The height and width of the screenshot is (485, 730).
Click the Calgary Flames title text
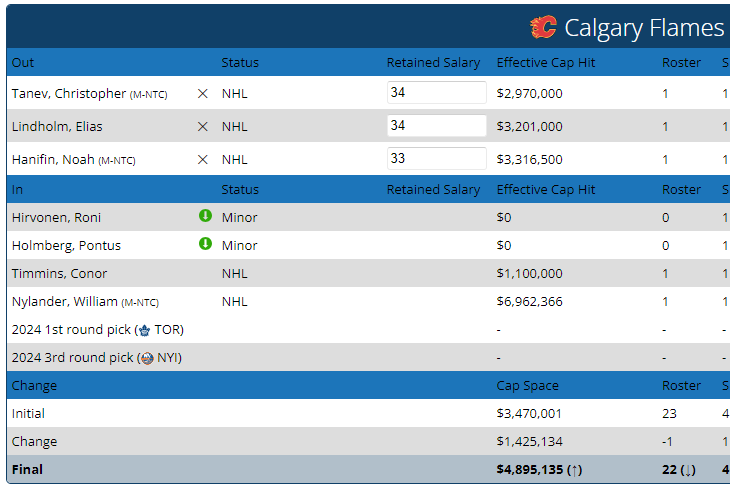(644, 28)
